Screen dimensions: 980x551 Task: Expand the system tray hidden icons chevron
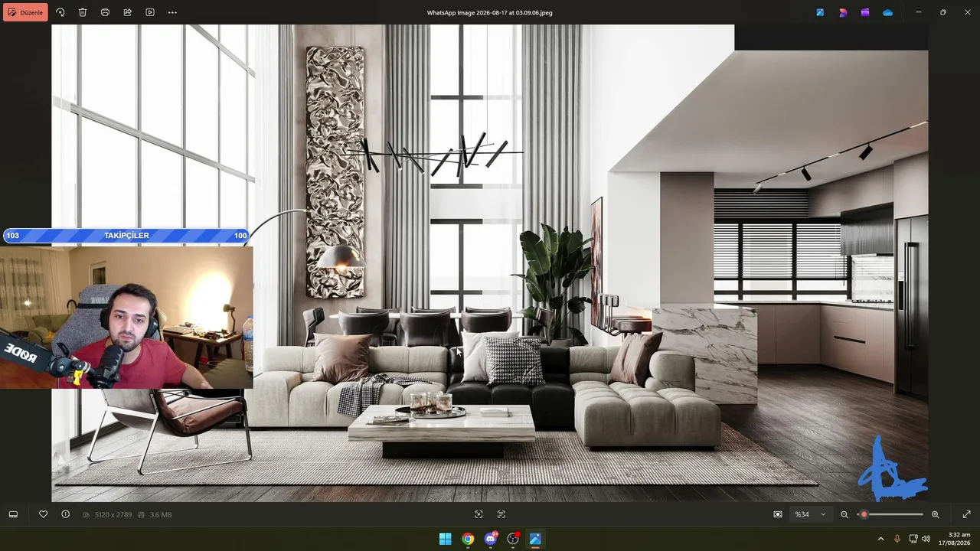pos(880,539)
